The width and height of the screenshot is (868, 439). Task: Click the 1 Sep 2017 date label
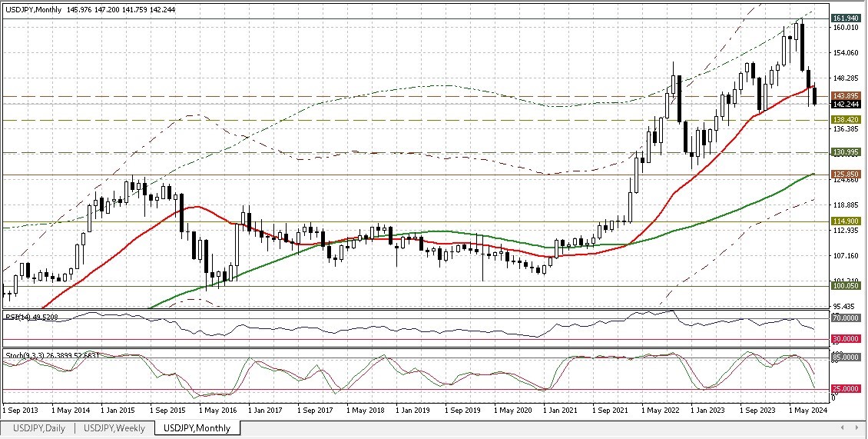click(x=316, y=411)
